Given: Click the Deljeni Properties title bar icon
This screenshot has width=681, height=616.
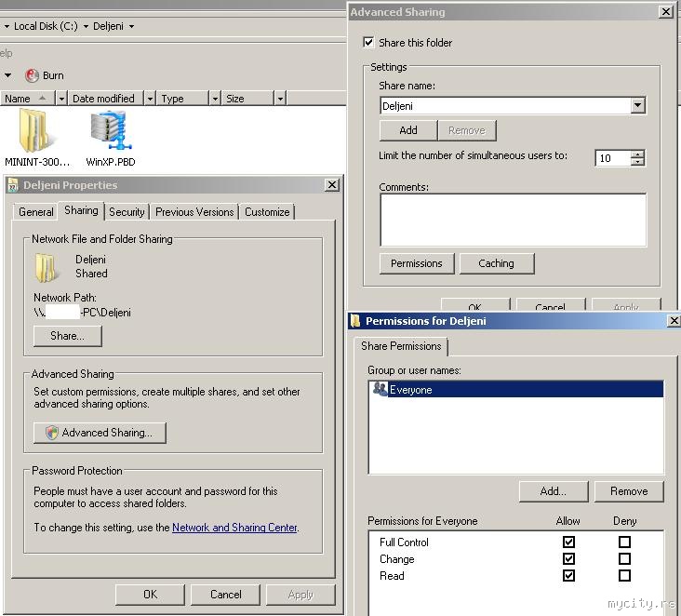Looking at the screenshot, I should (13, 185).
